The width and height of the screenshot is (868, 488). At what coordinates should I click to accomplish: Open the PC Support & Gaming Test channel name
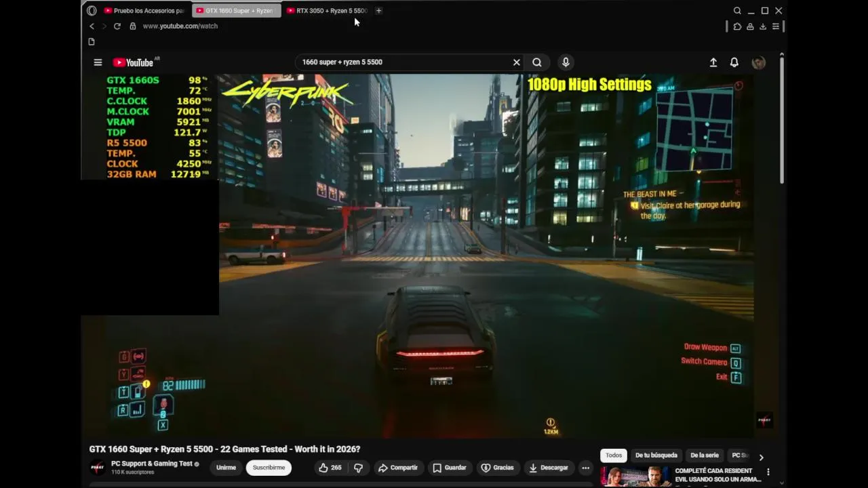coord(151,464)
